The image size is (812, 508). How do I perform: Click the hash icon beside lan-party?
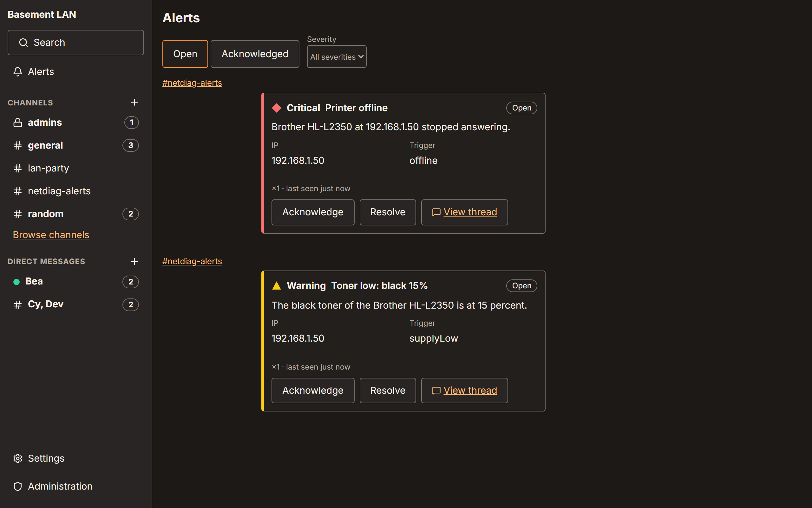pyautogui.click(x=18, y=168)
